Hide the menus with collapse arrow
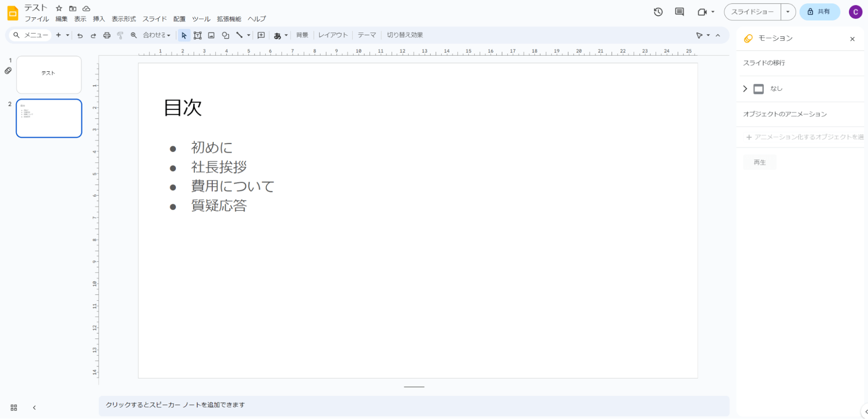This screenshot has width=868, height=419. (x=718, y=36)
